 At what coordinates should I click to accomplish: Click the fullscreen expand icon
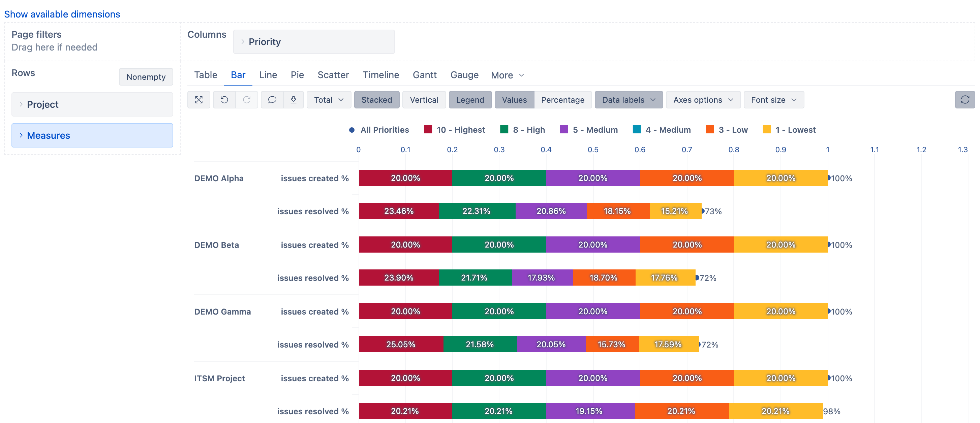click(198, 100)
